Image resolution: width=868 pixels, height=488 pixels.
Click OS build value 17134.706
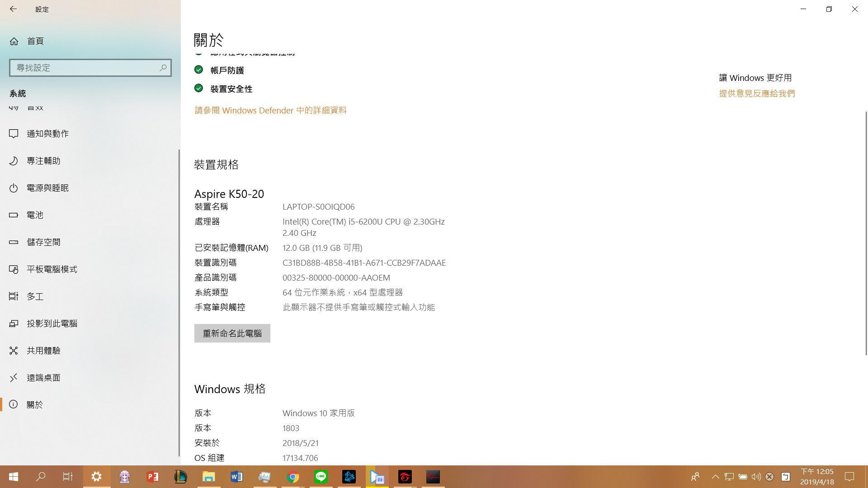pos(300,458)
